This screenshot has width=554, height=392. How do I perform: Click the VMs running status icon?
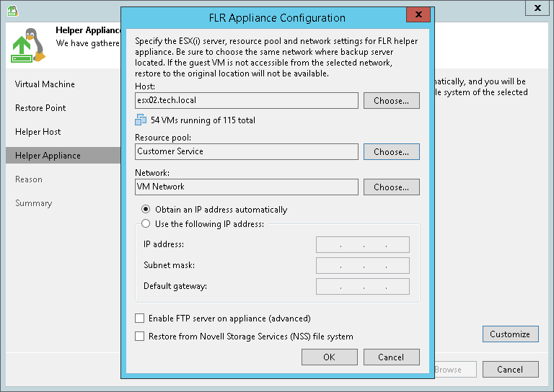(141, 120)
